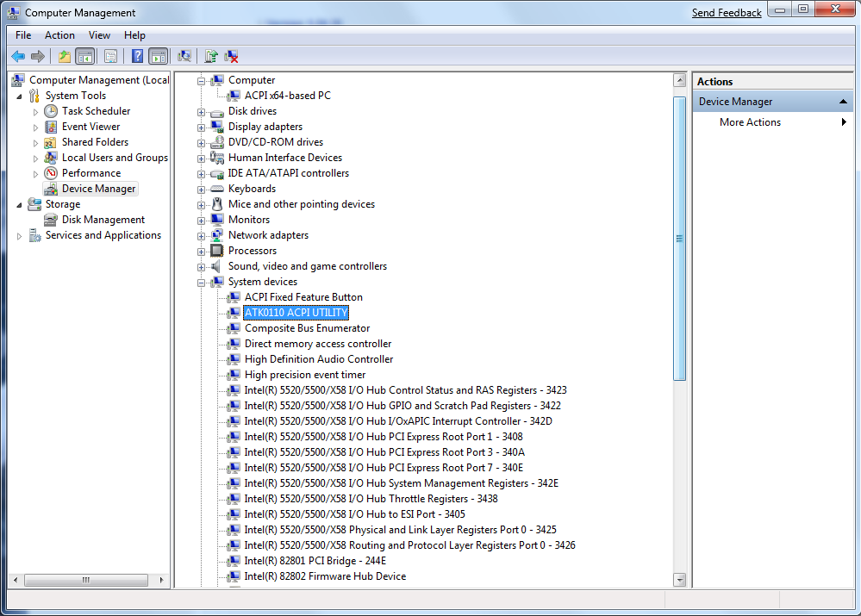The image size is (861, 616).
Task: Click the Performance monitor icon
Action: [51, 173]
